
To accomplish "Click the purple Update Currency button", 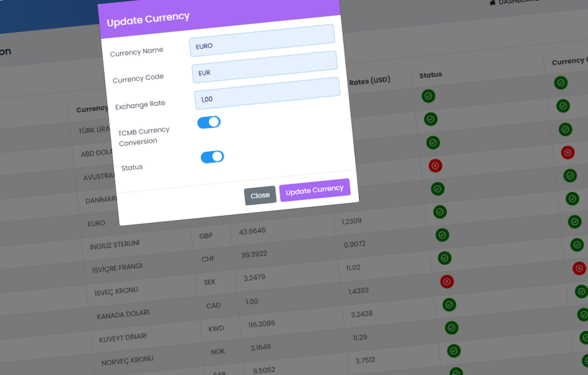I will pos(315,190).
